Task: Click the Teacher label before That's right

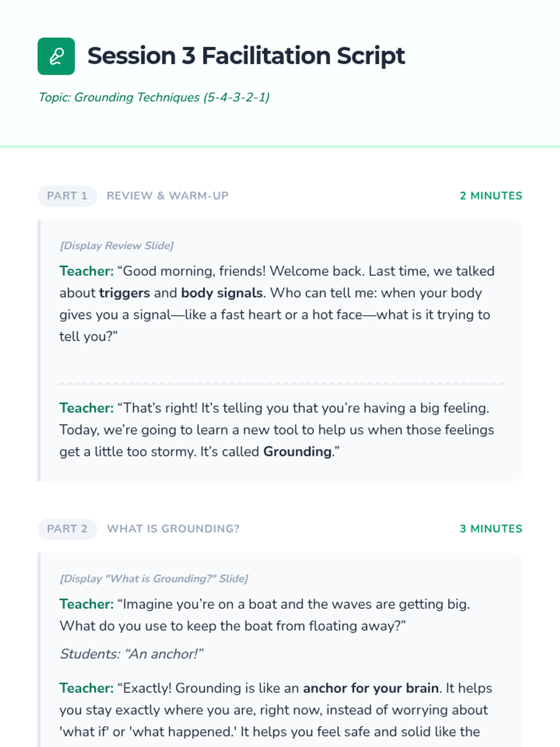Action: pyautogui.click(x=86, y=409)
